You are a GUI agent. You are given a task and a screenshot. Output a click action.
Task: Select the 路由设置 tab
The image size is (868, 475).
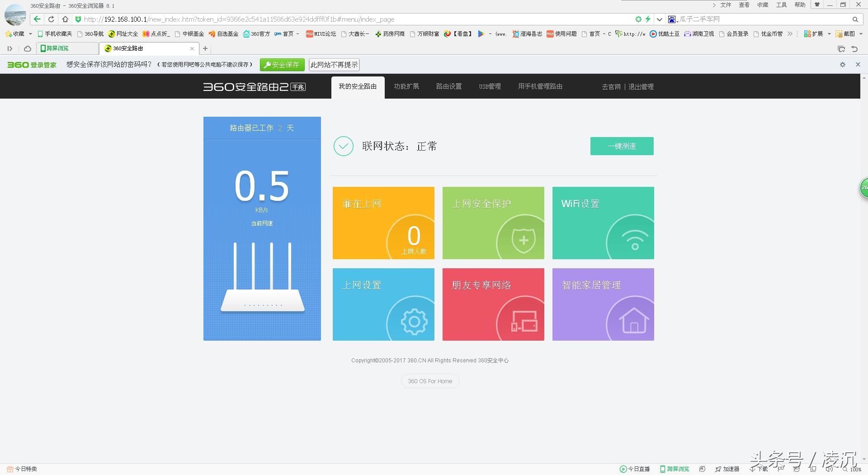tap(449, 86)
